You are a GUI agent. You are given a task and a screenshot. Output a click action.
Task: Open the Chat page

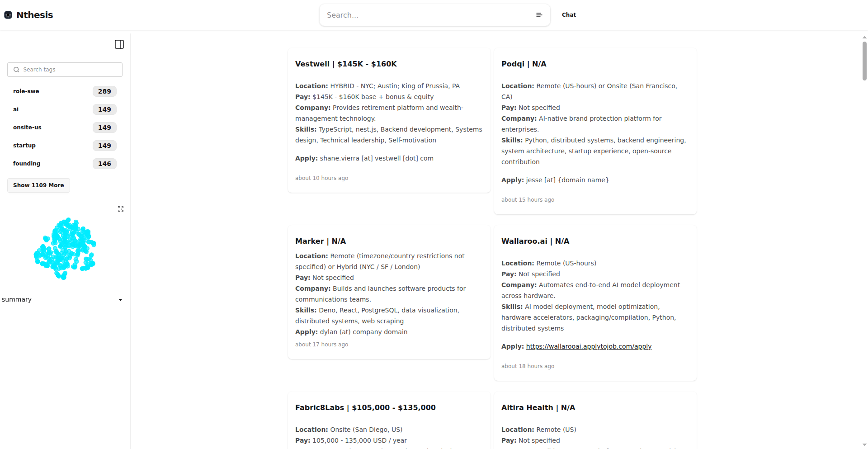tap(569, 14)
